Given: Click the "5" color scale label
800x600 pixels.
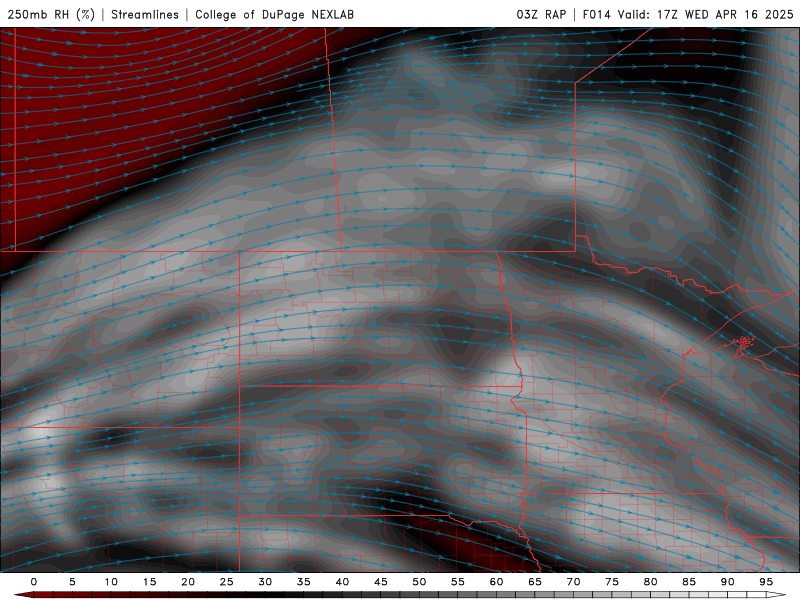Looking at the screenshot, I should point(72,582).
